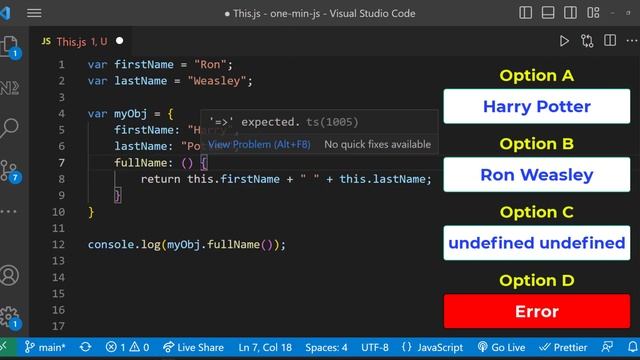Start Live Share session
Viewport: 640px width, 360px height.
tap(193, 347)
